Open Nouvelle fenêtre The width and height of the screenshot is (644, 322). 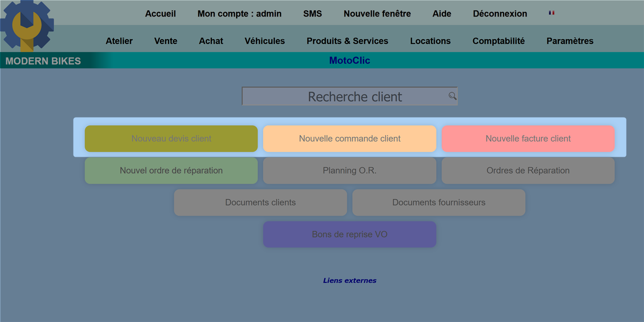pyautogui.click(x=377, y=14)
